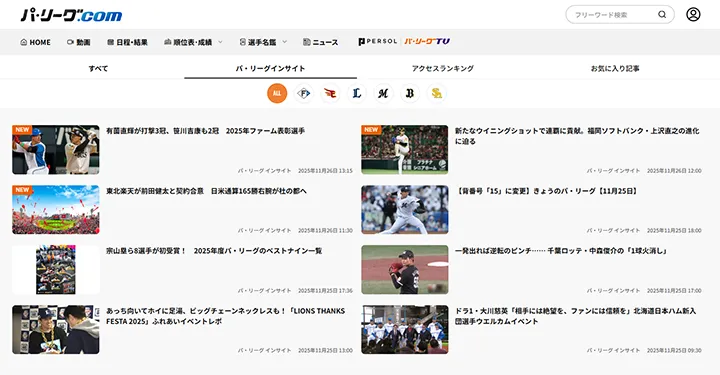Viewport: 720px width, 375px height.
Task: Open 背番号「15」に変更 article
Action: 547,191
